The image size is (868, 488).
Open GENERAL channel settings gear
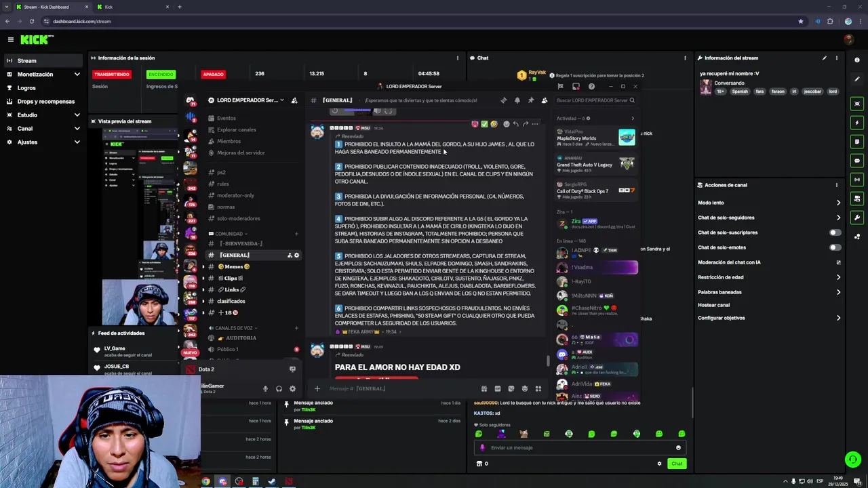(296, 255)
